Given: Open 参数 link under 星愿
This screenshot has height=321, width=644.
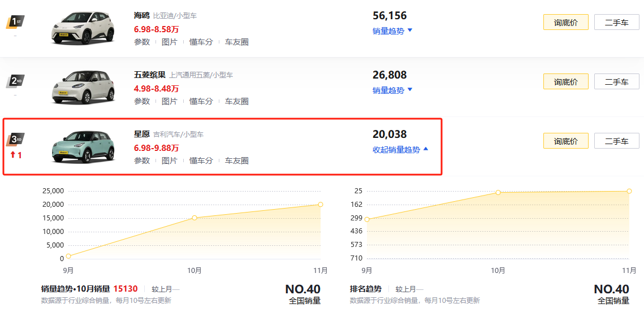Looking at the screenshot, I should [142, 160].
